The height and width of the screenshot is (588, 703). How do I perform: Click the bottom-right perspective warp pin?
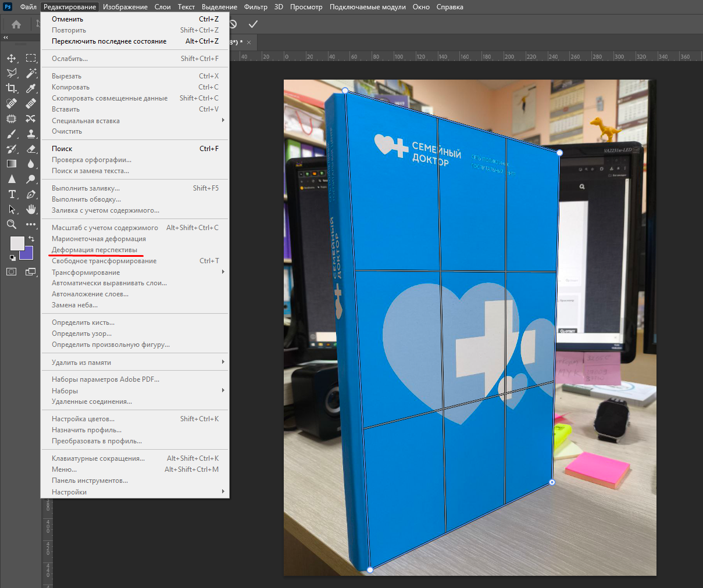[552, 482]
